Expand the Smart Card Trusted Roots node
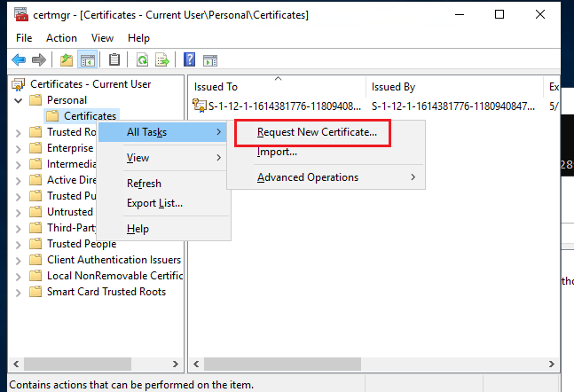This screenshot has width=574, height=392. [20, 292]
